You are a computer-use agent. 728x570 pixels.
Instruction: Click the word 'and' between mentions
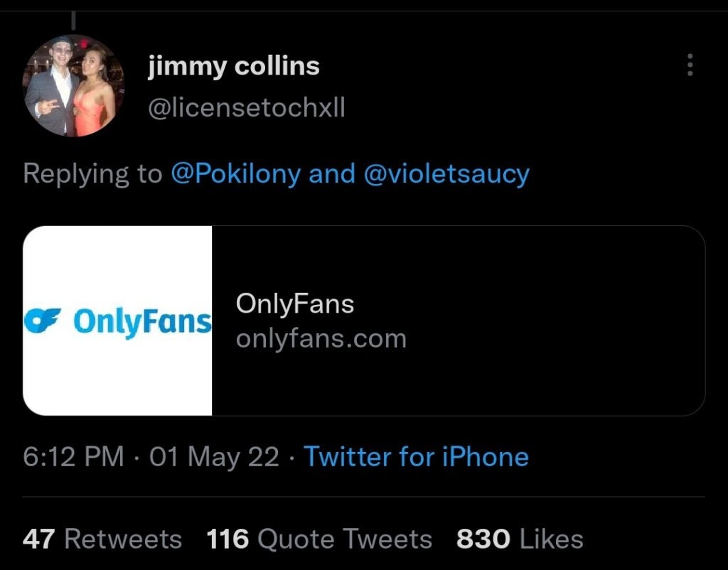[332, 173]
